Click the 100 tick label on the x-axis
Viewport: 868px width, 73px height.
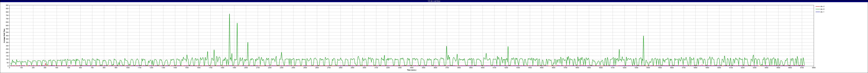[21, 68]
